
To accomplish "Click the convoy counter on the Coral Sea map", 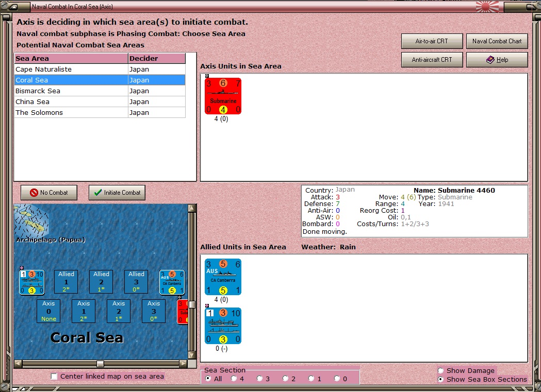I will [32, 282].
